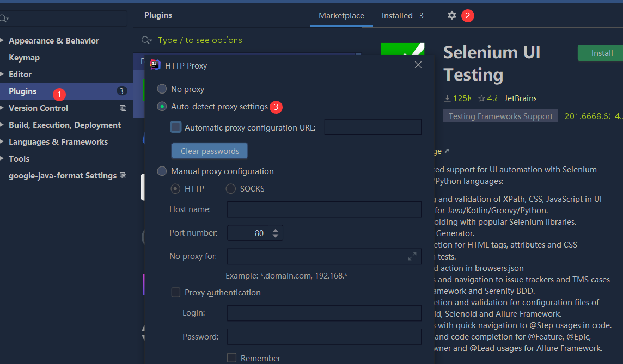Click the IntelliJ icon in HTTP Proxy title
623x364 pixels.
click(x=155, y=65)
